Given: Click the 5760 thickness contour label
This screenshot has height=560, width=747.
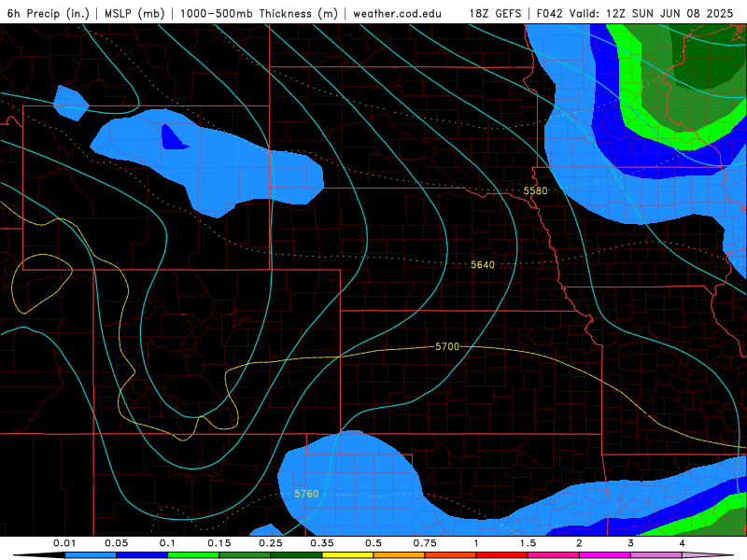Looking at the screenshot, I should pos(306,494).
